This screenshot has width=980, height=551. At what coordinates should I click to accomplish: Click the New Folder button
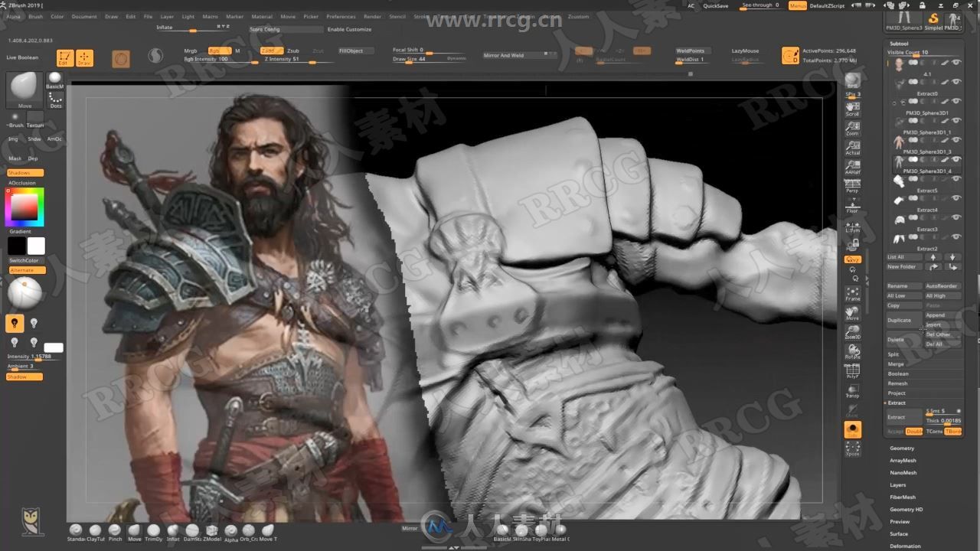tap(903, 267)
